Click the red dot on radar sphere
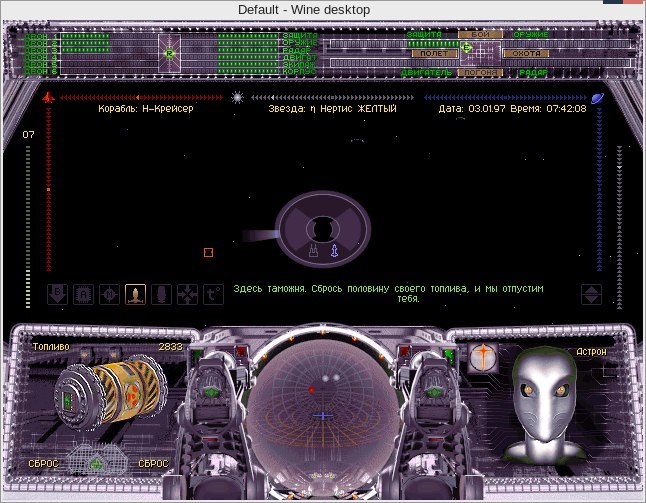Viewport: 646px width, 503px height. click(x=312, y=389)
